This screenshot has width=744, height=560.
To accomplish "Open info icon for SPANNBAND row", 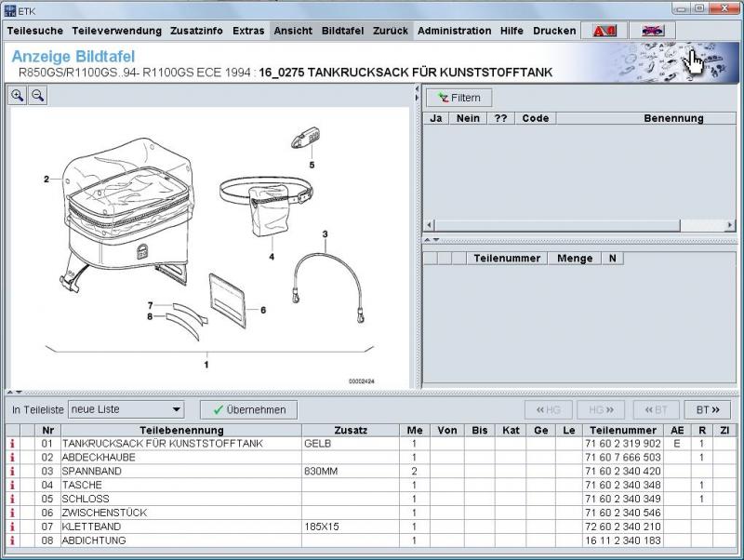I will 12,472.
